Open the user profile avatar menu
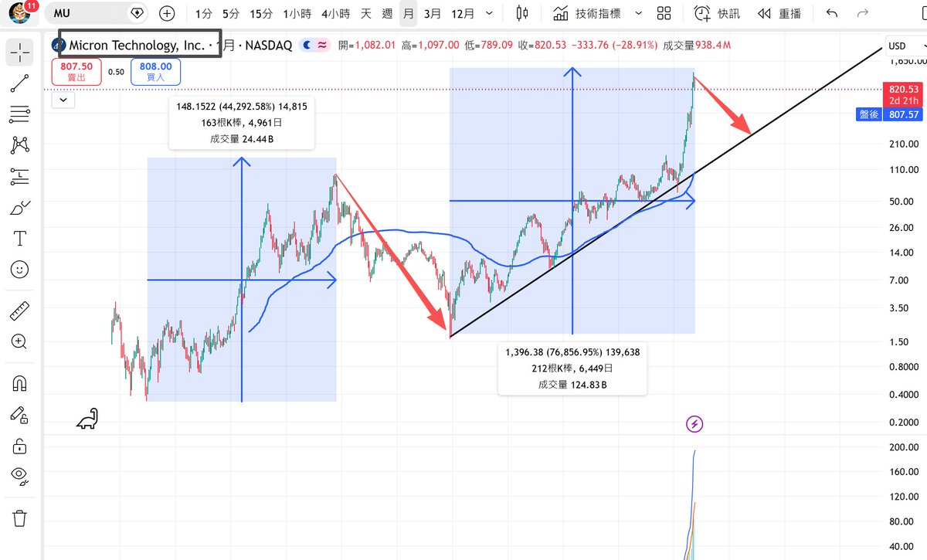 click(21, 13)
